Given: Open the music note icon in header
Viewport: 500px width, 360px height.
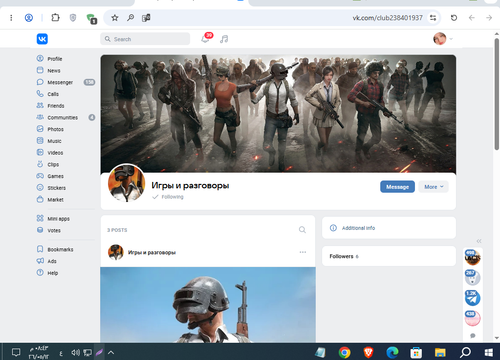Looking at the screenshot, I should click(x=224, y=39).
